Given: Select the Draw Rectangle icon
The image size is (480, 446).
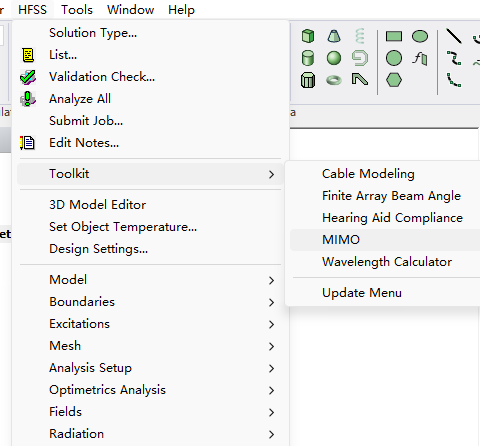Looking at the screenshot, I should tap(394, 36).
